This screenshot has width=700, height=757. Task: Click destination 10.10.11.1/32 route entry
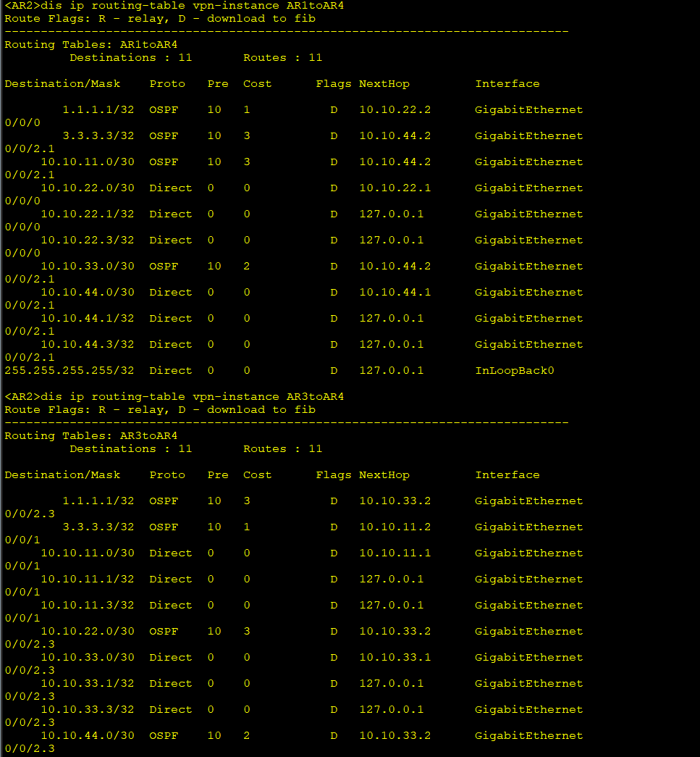coord(88,580)
